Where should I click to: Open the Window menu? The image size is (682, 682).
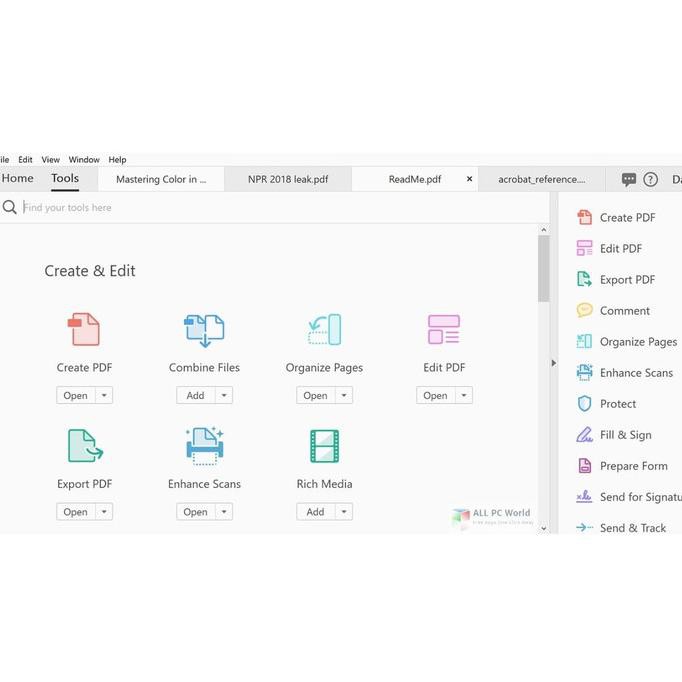(84, 160)
